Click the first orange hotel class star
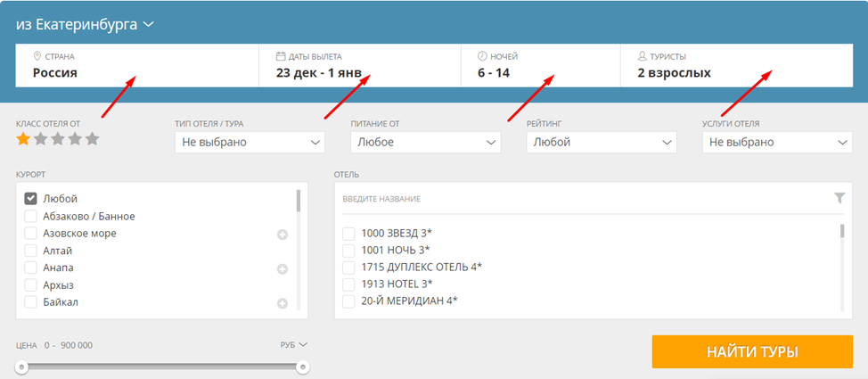This screenshot has width=868, height=379. tap(23, 139)
